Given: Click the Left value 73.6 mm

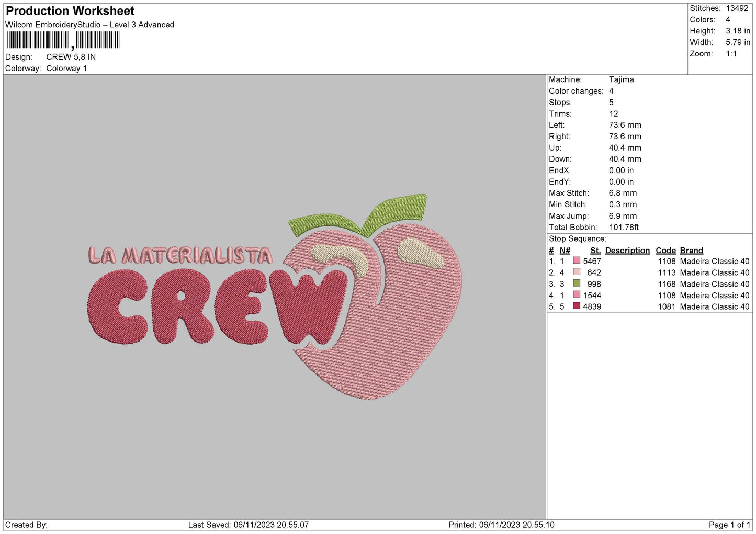Looking at the screenshot, I should [x=625, y=125].
